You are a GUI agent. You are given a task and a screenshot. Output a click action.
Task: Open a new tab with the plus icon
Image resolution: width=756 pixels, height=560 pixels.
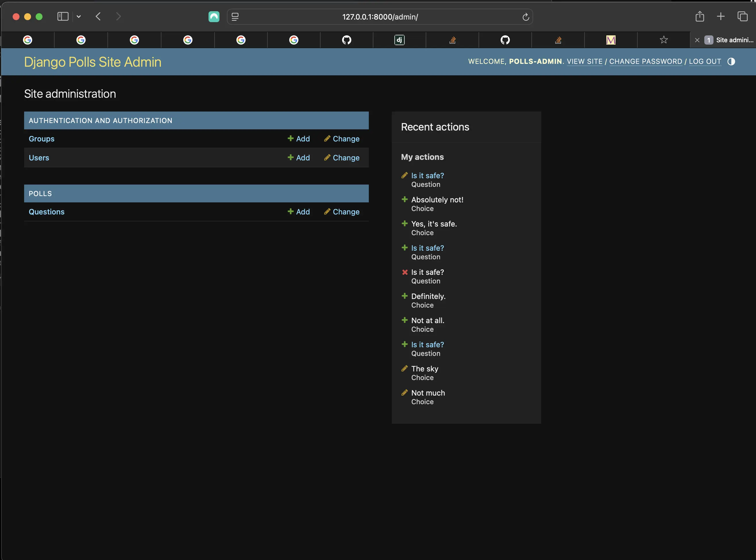tap(721, 16)
